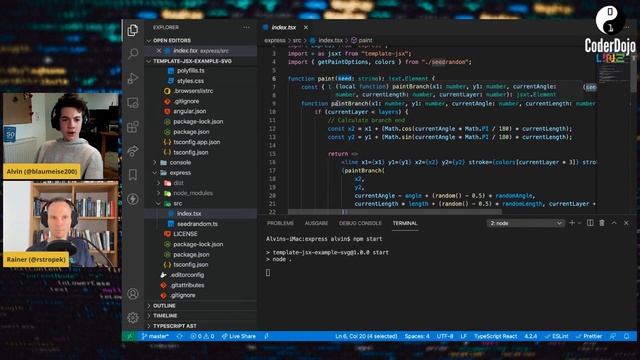
Task: Create a new terminal with the plus icon
Action: [572, 223]
